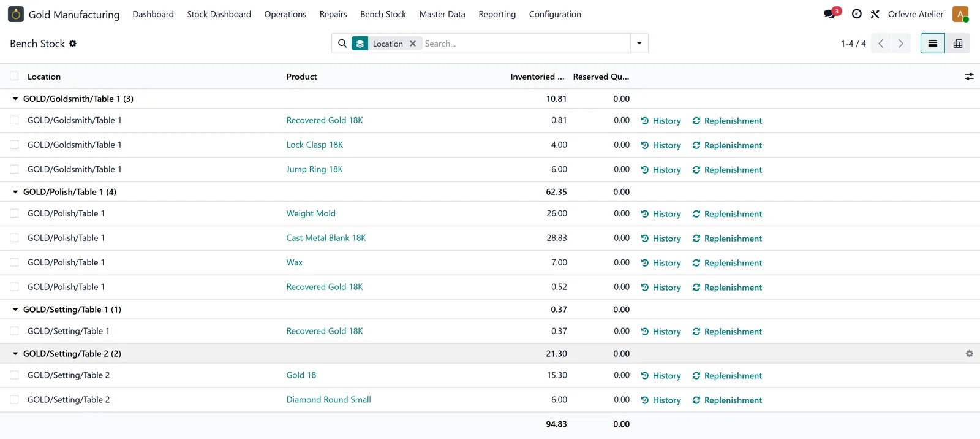Open the Jump Ring 18K product link
Image resolution: width=980 pixels, height=439 pixels.
coord(315,169)
